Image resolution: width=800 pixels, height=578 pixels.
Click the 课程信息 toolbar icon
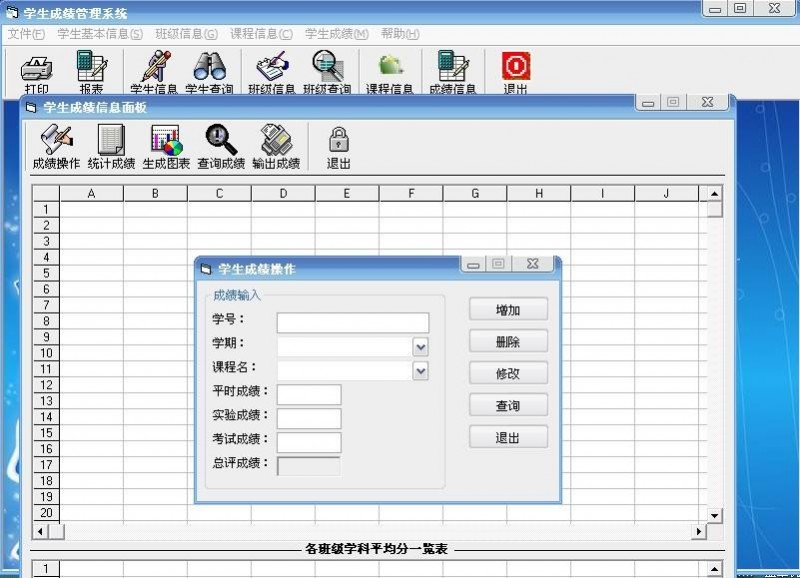[x=389, y=70]
